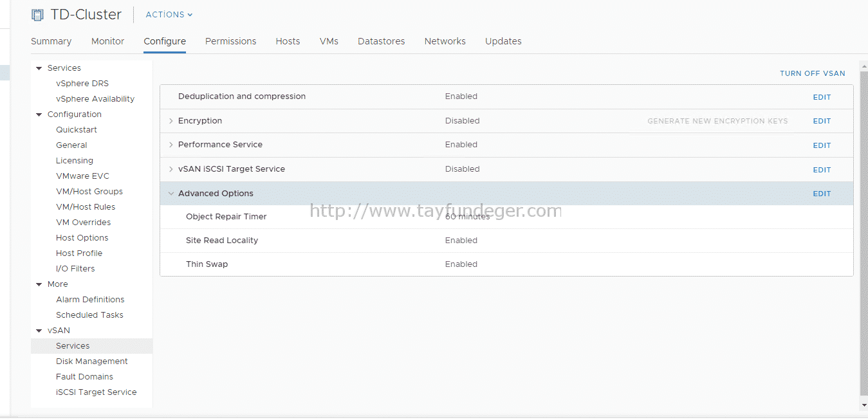This screenshot has height=420, width=868.
Task: Expand the Encryption row
Action: click(171, 121)
